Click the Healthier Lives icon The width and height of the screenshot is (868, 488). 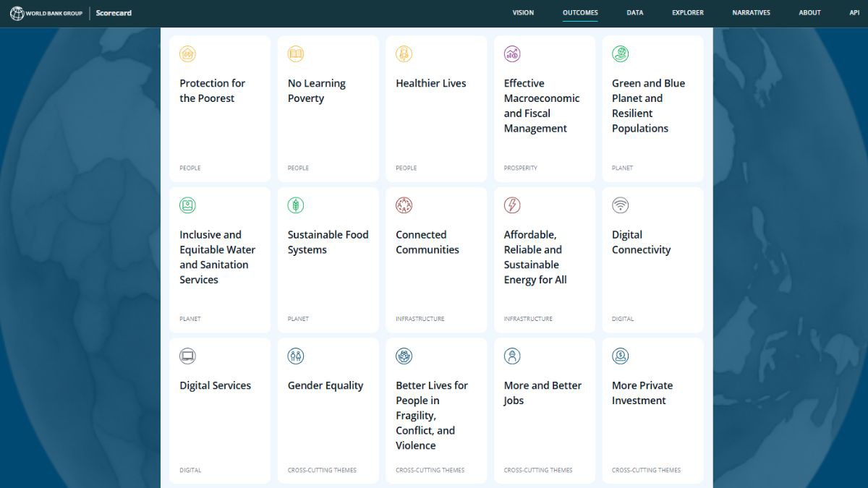click(x=404, y=54)
